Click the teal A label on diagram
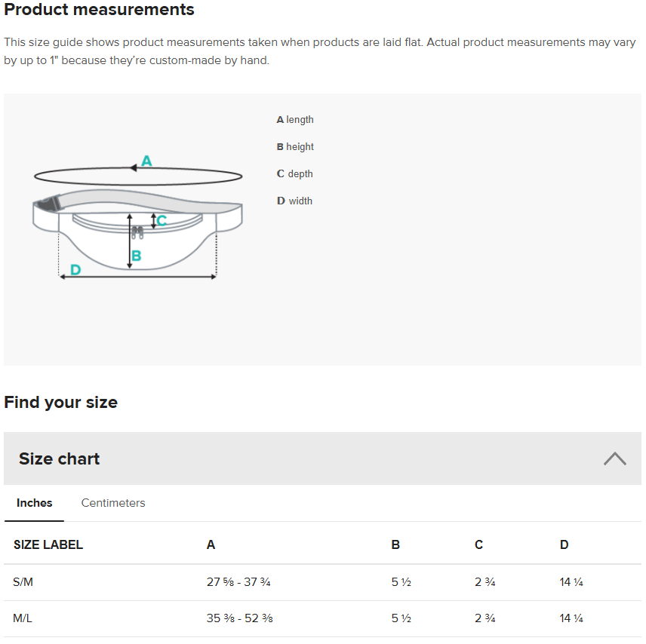 tap(146, 161)
